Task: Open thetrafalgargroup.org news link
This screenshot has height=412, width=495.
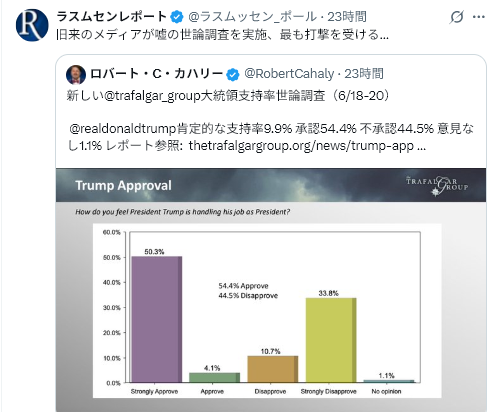Action: [307, 146]
